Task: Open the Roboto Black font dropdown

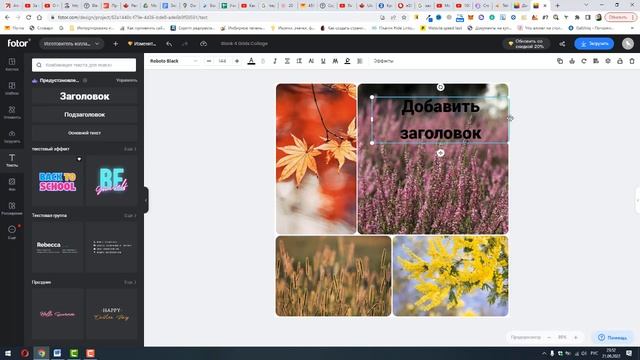Action: 173,61
